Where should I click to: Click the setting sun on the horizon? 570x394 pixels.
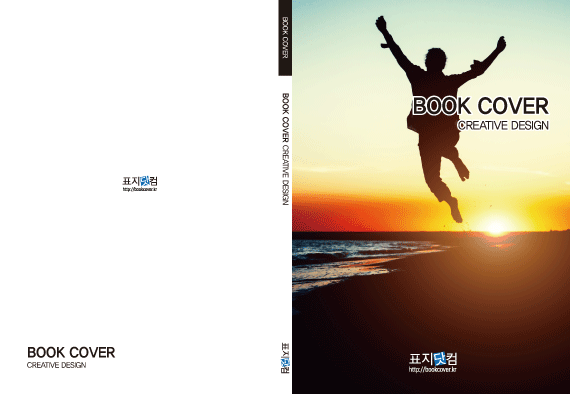coord(495,225)
